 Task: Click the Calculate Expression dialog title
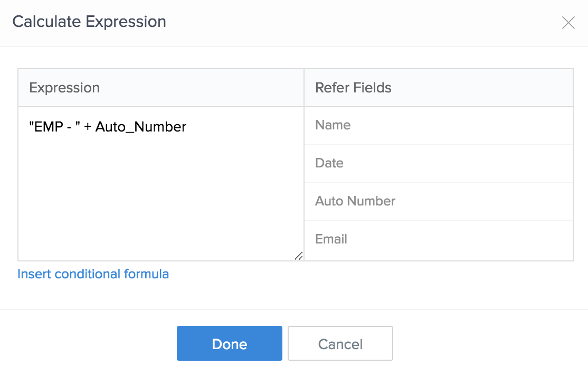tap(89, 22)
